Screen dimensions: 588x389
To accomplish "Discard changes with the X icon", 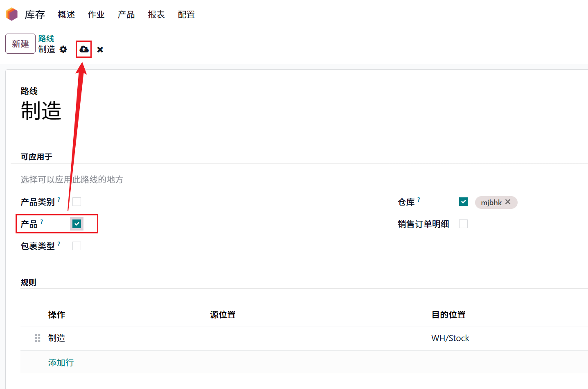I will [x=100, y=50].
